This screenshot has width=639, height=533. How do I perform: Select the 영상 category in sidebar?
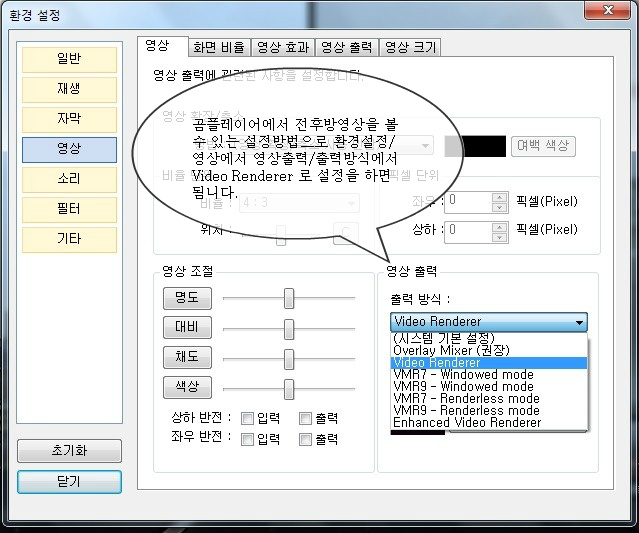click(x=69, y=150)
